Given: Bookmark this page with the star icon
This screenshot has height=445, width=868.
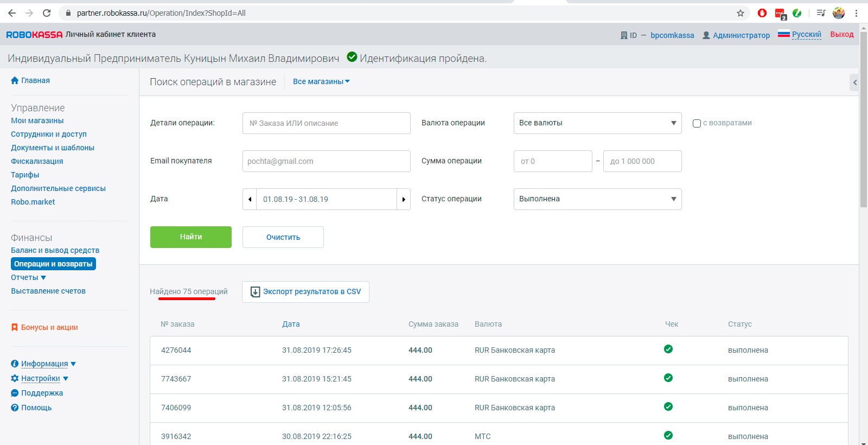Looking at the screenshot, I should pos(741,13).
